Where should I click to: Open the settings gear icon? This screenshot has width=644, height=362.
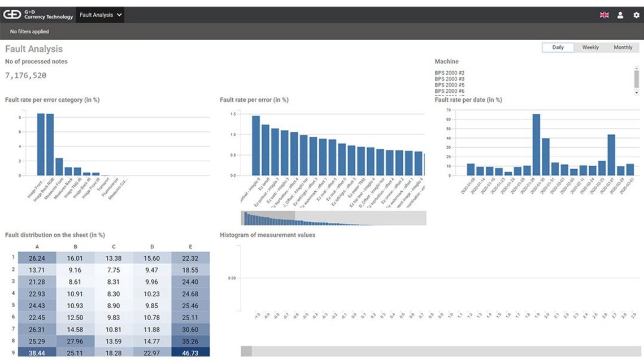coord(636,15)
